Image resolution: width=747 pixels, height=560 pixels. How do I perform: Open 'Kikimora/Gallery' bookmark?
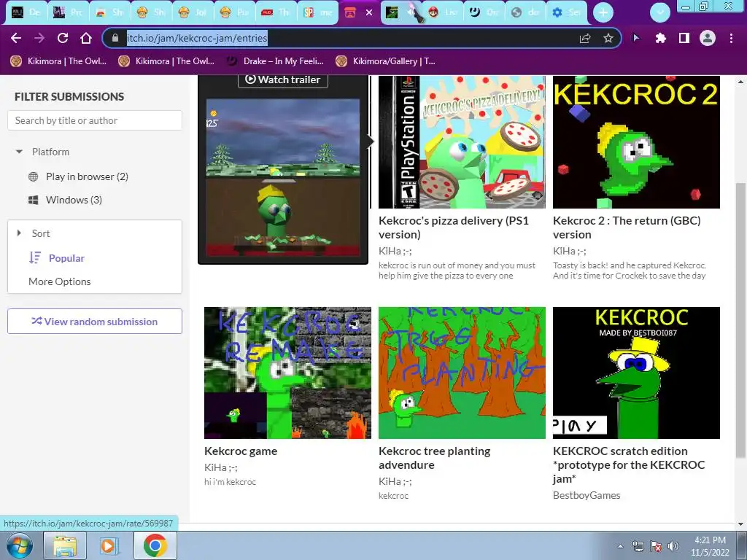tap(385, 61)
